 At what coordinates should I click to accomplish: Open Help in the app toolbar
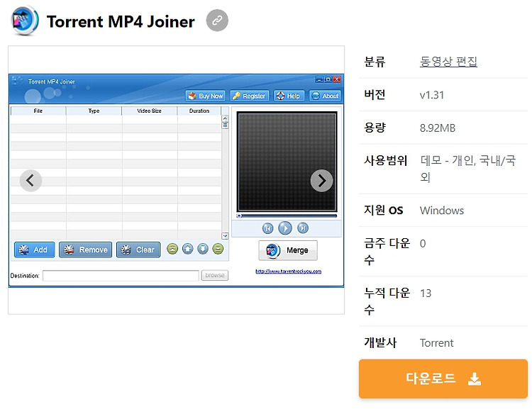pos(289,96)
